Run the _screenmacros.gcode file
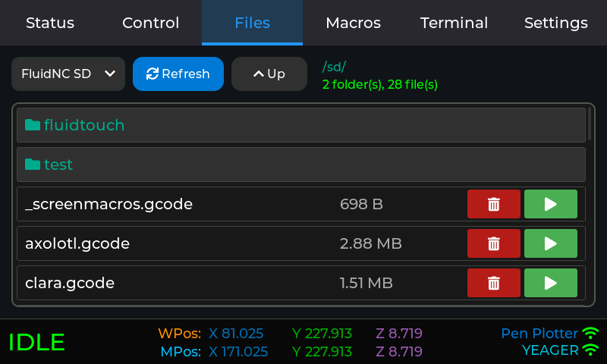607x364 pixels. pos(550,204)
